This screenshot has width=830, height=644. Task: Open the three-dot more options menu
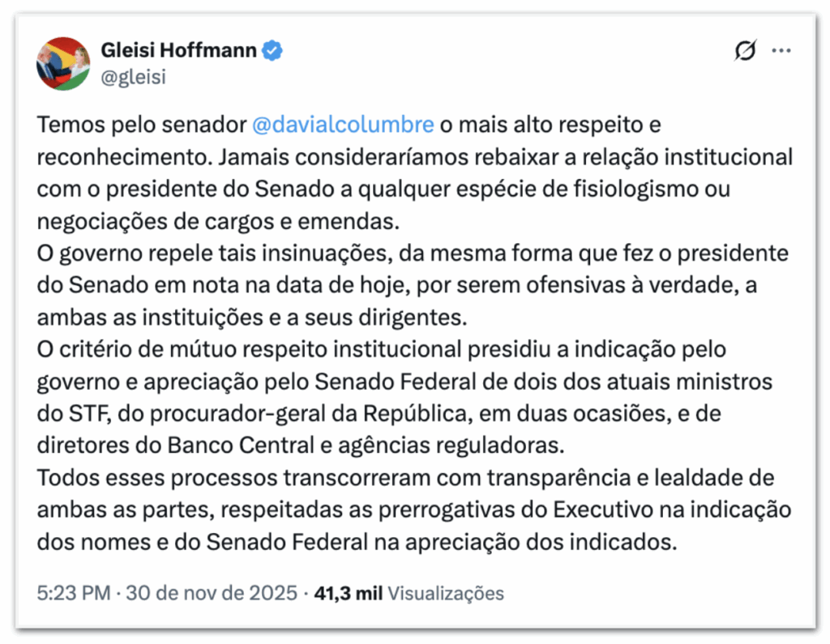point(781,51)
